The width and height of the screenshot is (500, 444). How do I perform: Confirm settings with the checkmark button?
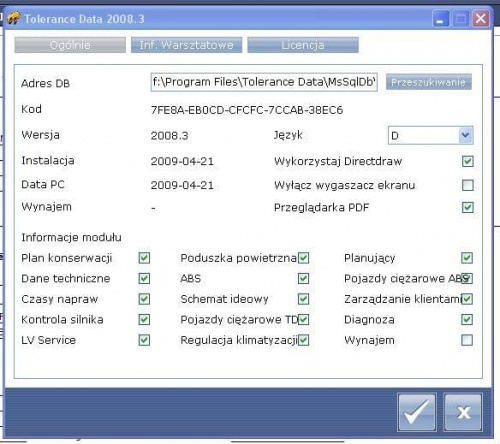click(x=417, y=412)
